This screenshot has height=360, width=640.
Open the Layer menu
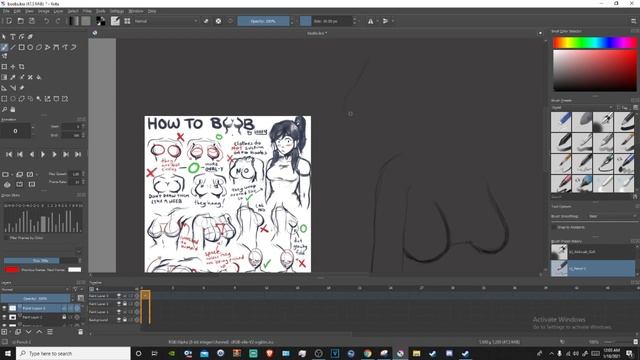(58, 11)
